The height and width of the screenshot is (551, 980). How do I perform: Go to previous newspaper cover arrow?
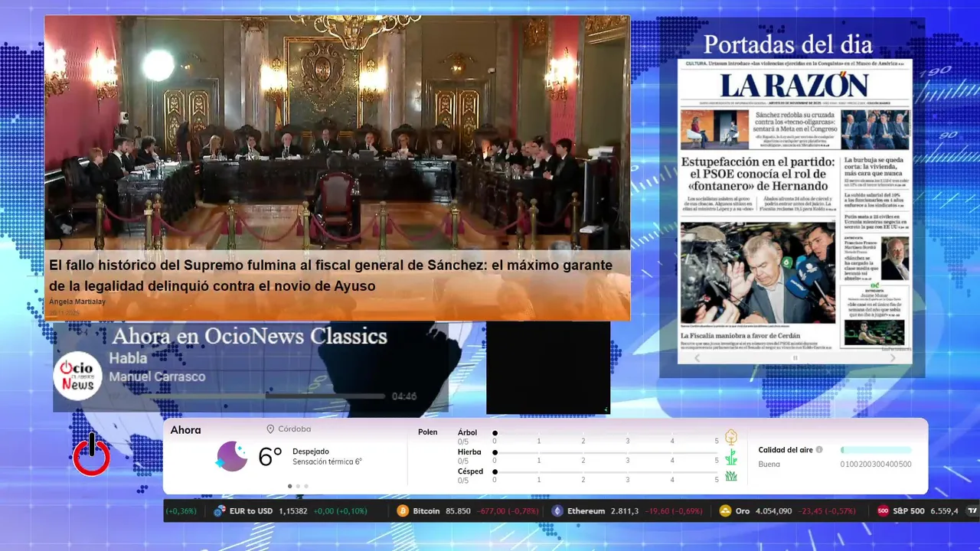point(697,358)
